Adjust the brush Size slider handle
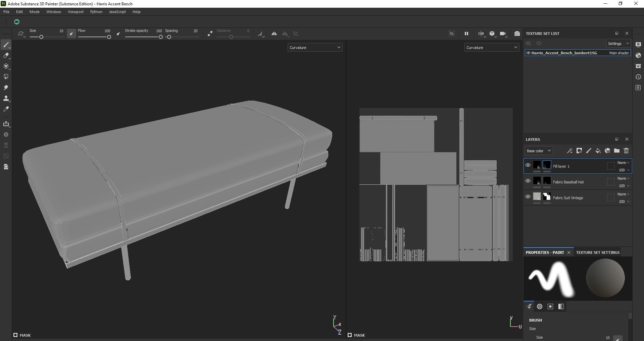 [41, 37]
